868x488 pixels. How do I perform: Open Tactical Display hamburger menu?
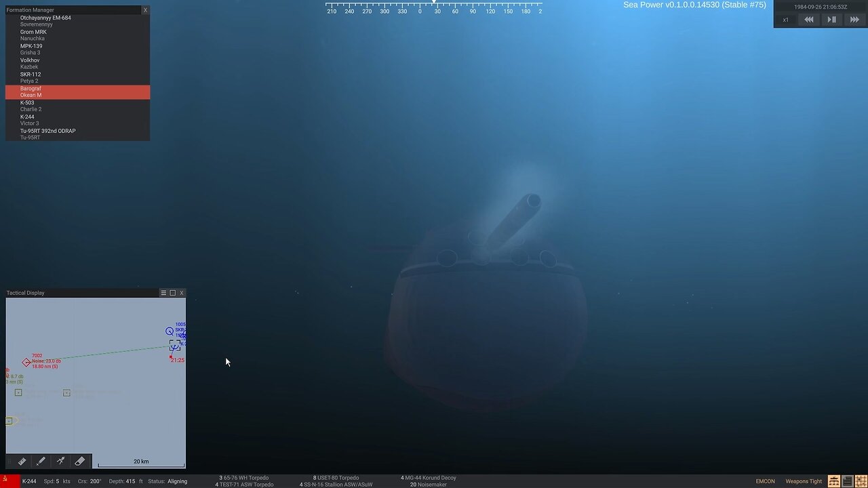click(x=163, y=293)
